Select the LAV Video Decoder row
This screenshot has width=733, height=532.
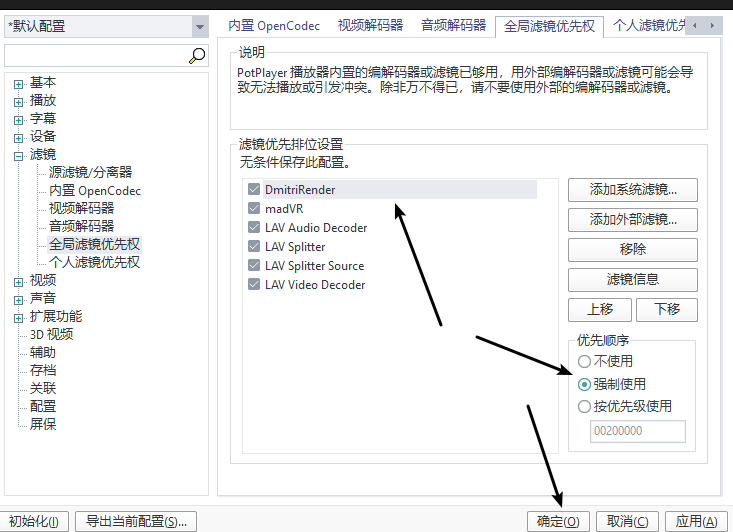tap(315, 285)
